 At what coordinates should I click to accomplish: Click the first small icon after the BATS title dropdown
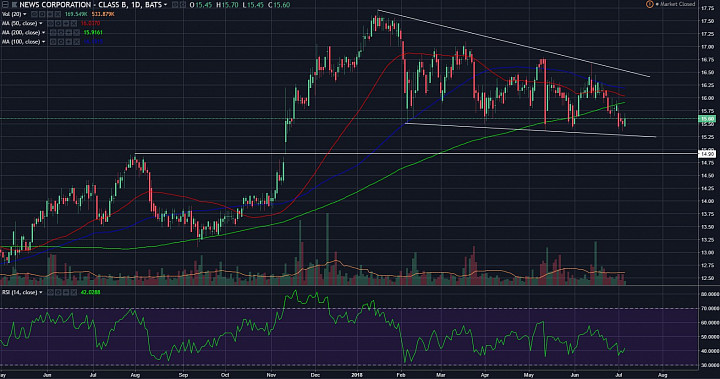click(x=175, y=5)
